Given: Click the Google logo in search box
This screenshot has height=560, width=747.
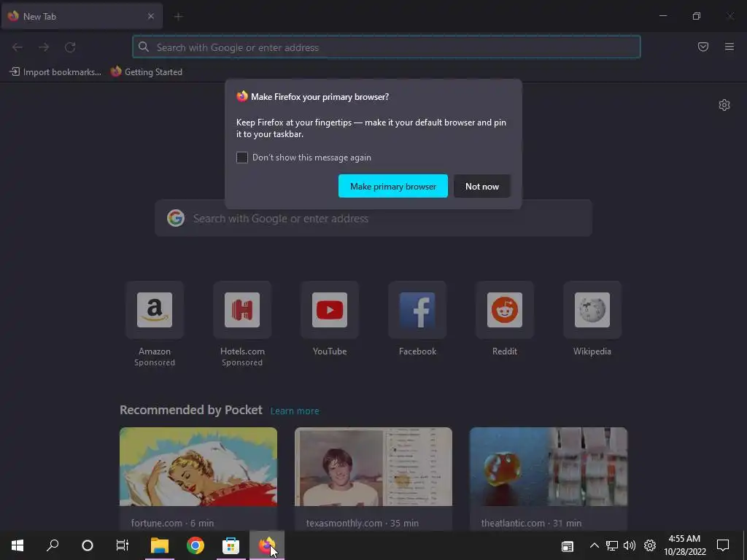Looking at the screenshot, I should coord(176,218).
